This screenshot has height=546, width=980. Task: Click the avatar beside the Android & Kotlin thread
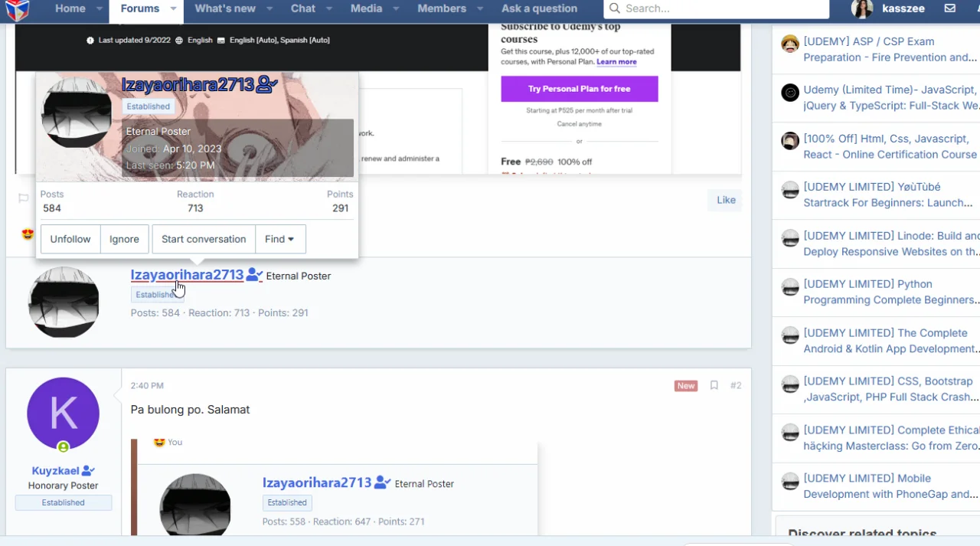click(790, 335)
